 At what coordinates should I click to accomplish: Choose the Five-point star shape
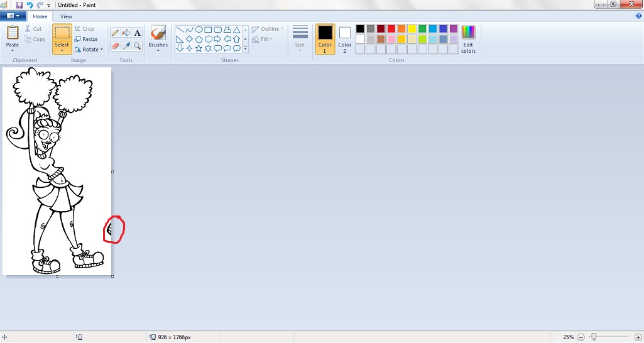click(199, 48)
